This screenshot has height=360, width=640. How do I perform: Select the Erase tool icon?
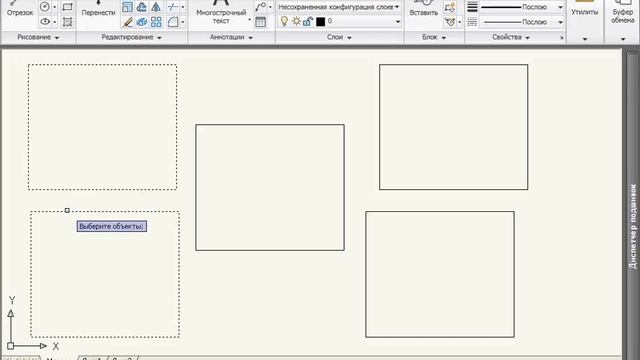(x=127, y=22)
